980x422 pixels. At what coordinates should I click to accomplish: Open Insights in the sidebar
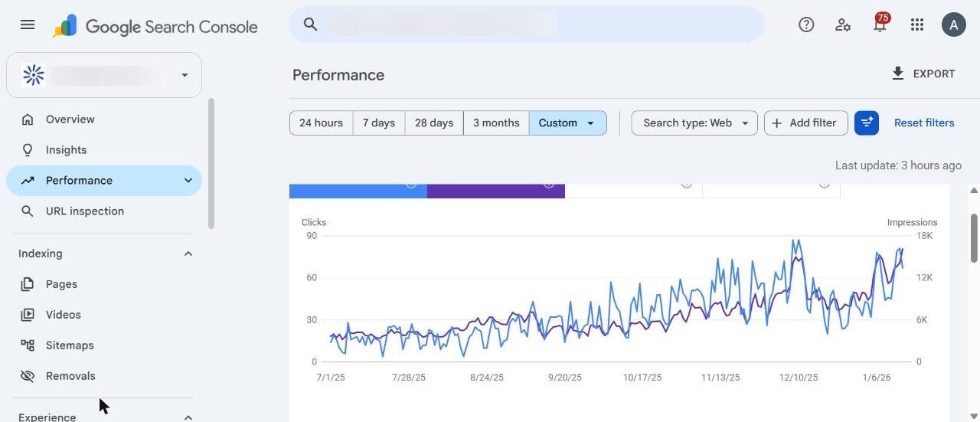104,150
